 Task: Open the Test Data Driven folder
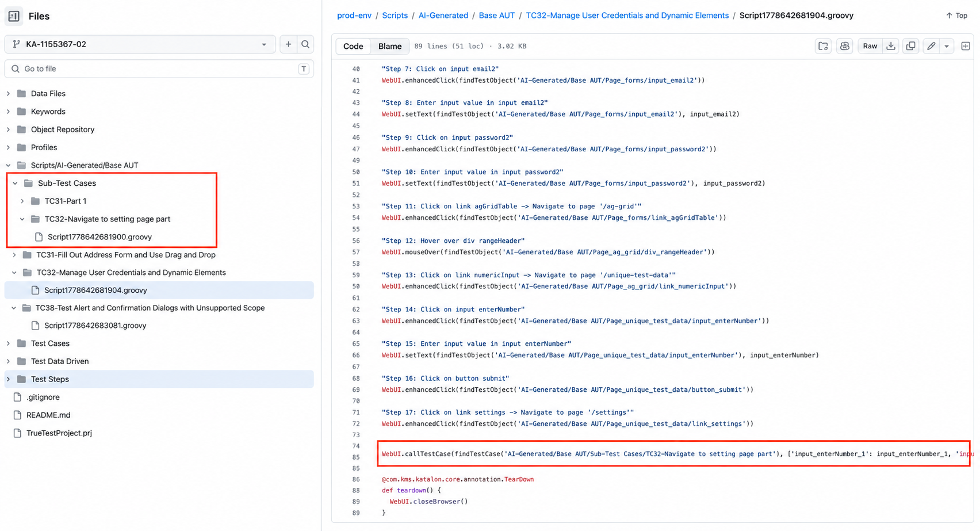pyautogui.click(x=60, y=361)
